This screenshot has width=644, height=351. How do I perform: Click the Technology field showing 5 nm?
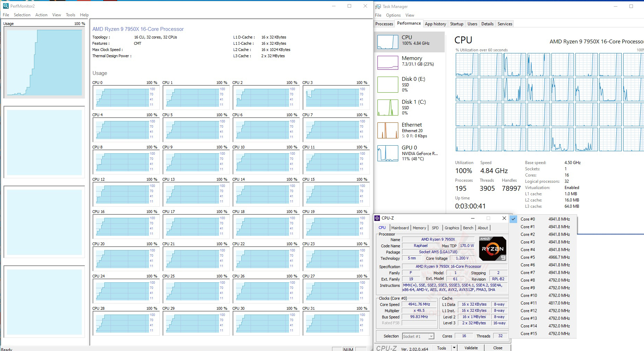(x=412, y=258)
